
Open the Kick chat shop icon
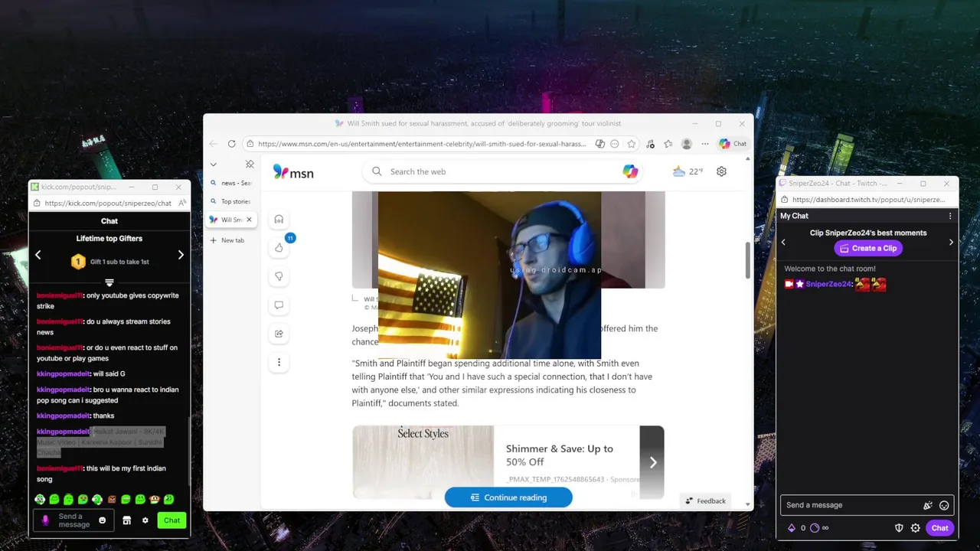coord(127,520)
